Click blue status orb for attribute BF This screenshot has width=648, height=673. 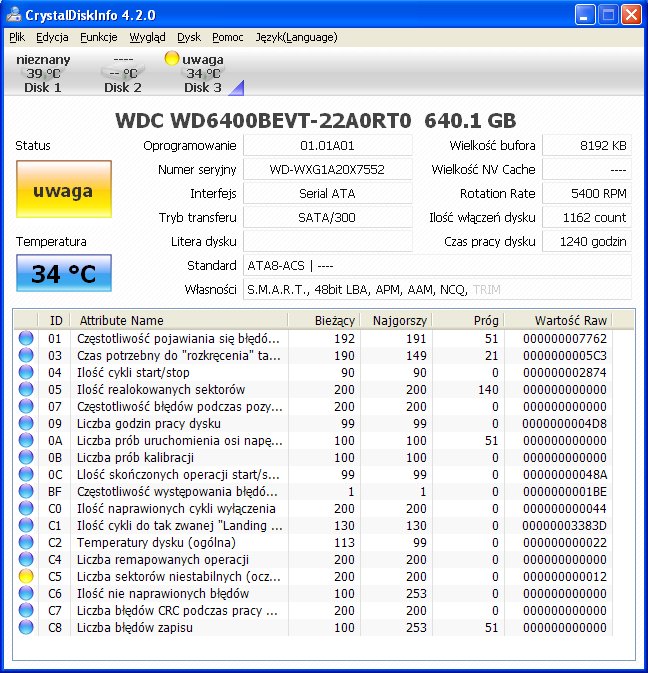[x=26, y=491]
